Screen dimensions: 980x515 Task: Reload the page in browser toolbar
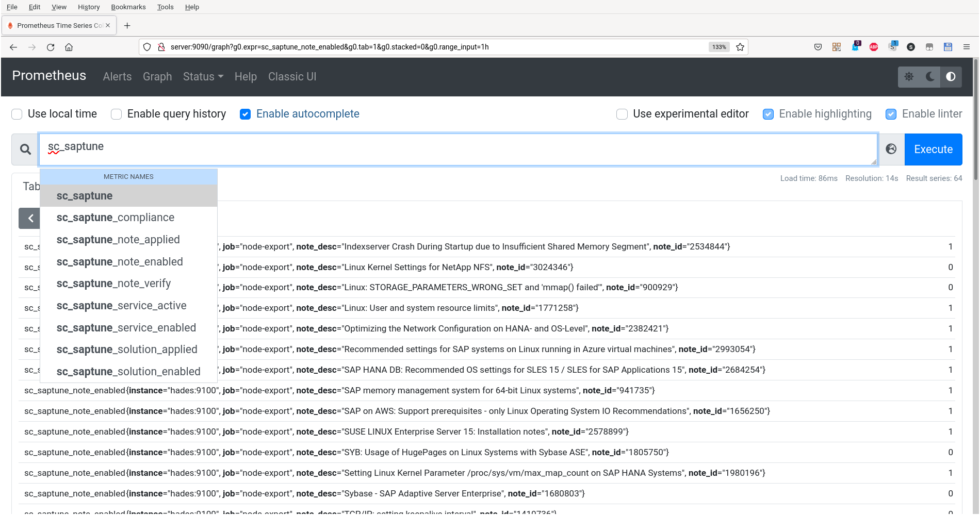click(x=51, y=47)
